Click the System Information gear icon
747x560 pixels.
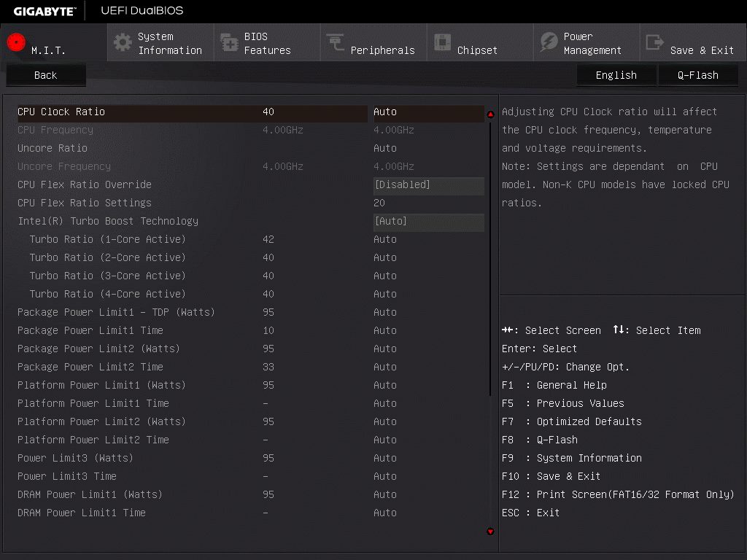click(123, 42)
